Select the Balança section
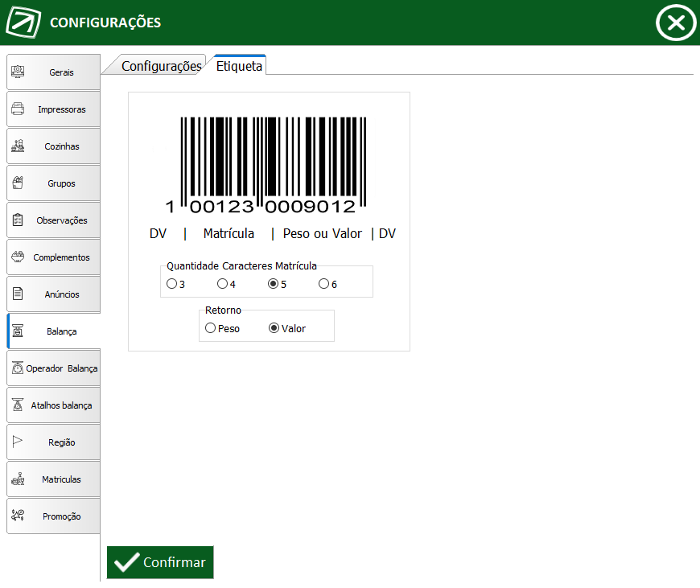 [x=54, y=331]
